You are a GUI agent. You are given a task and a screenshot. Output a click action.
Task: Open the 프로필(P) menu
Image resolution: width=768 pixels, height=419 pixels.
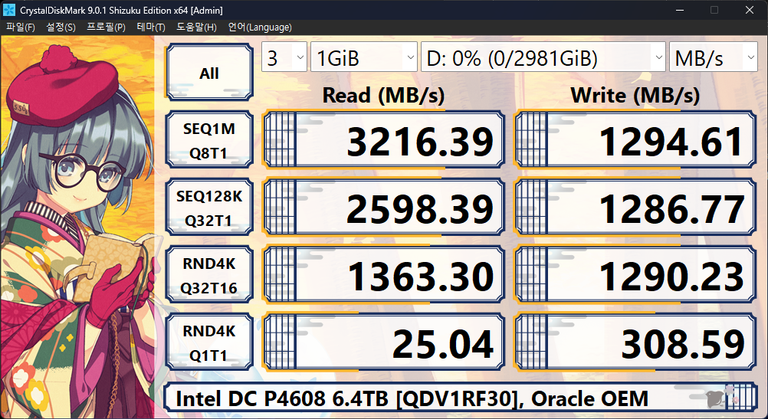[106, 27]
